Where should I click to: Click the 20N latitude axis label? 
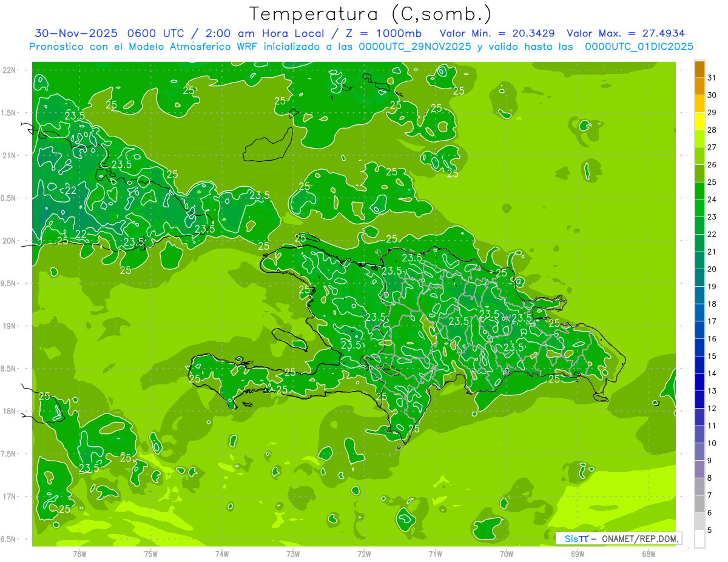[9, 241]
